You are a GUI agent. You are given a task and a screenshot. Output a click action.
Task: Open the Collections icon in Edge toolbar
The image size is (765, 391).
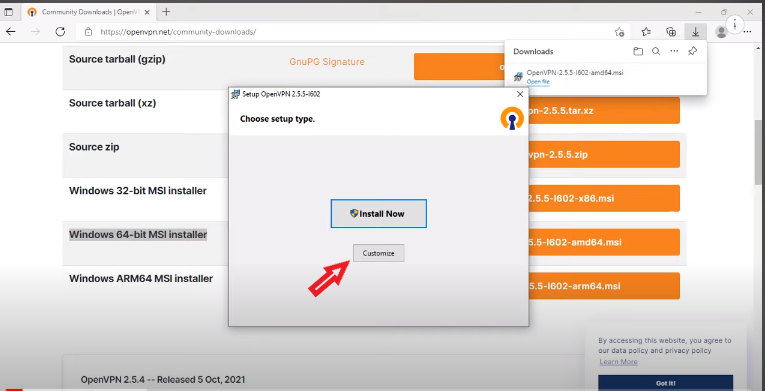click(671, 32)
